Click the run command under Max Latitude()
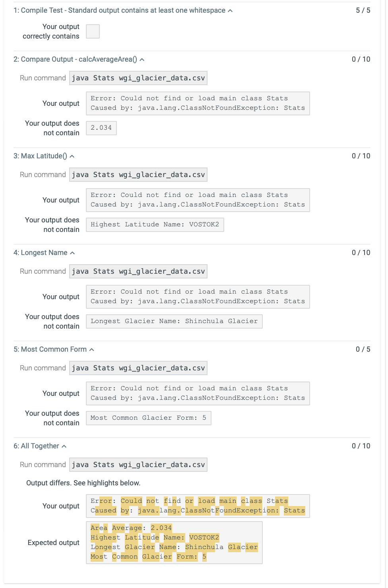This screenshot has height=588, width=388. [138, 175]
